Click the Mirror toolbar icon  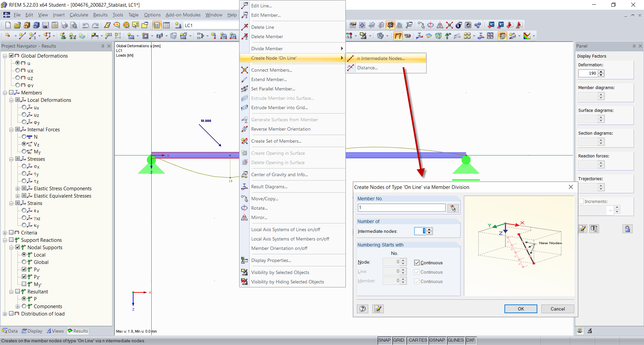[x=440, y=25]
